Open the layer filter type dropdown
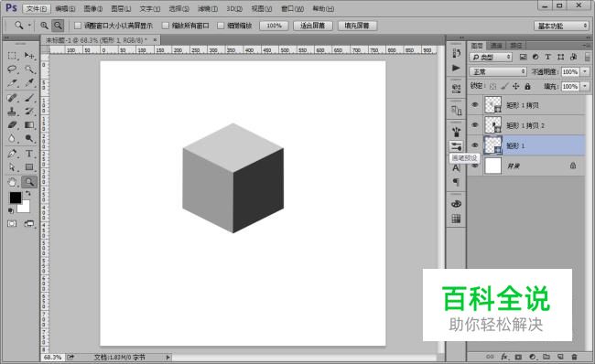This screenshot has width=595, height=364. 491,57
